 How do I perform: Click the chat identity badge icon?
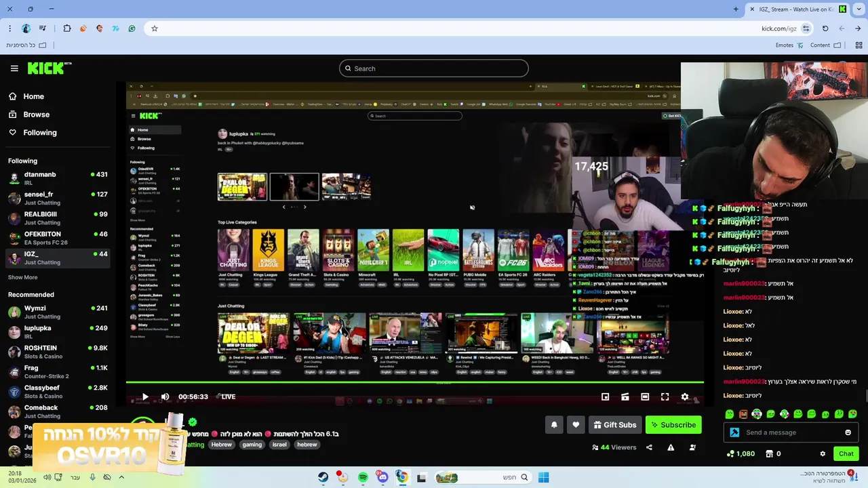(734, 432)
